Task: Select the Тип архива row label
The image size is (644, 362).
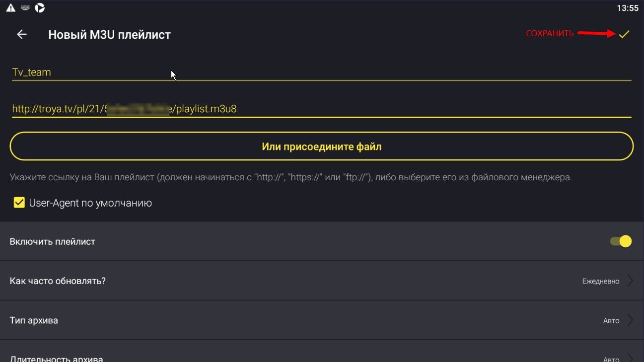Action: tap(34, 320)
